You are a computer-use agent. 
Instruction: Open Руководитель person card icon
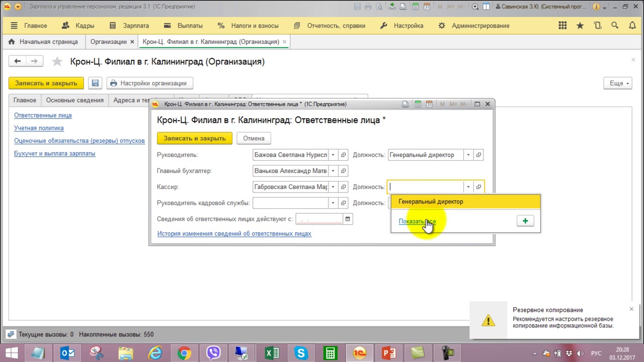[344, 155]
